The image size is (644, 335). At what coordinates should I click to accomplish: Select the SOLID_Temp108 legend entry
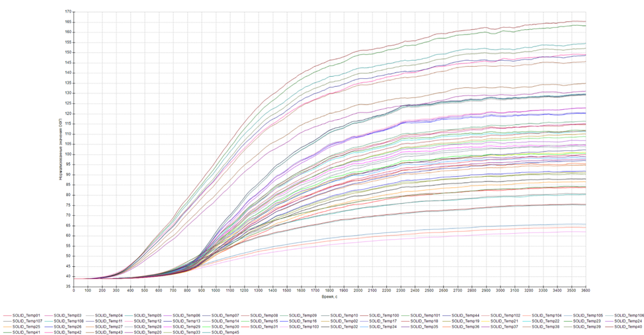(x=68, y=321)
